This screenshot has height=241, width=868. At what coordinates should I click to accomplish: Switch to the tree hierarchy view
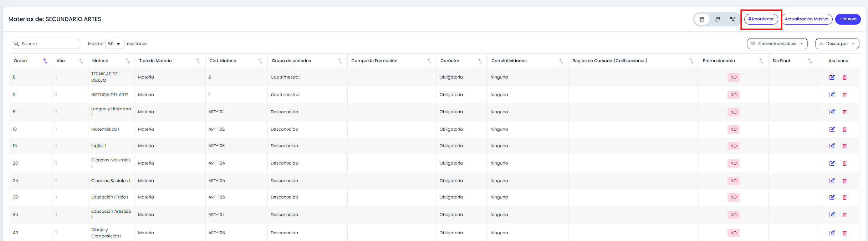pyautogui.click(x=732, y=19)
